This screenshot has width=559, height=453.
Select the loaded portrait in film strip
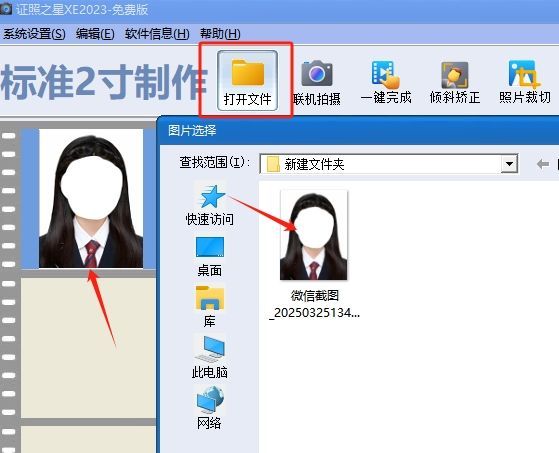(91, 198)
